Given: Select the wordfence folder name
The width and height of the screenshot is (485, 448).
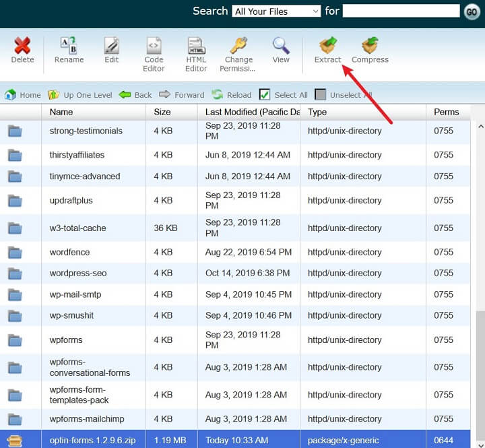Looking at the screenshot, I should coord(69,252).
